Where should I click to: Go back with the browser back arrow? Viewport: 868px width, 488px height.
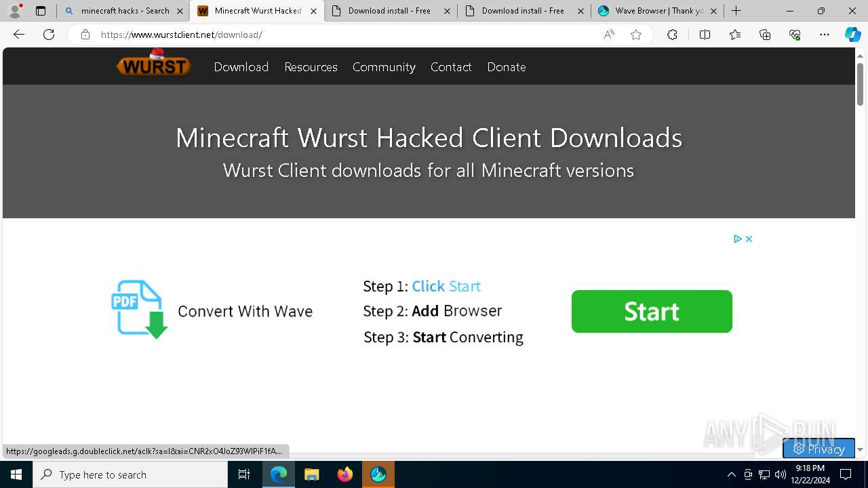click(x=19, y=35)
